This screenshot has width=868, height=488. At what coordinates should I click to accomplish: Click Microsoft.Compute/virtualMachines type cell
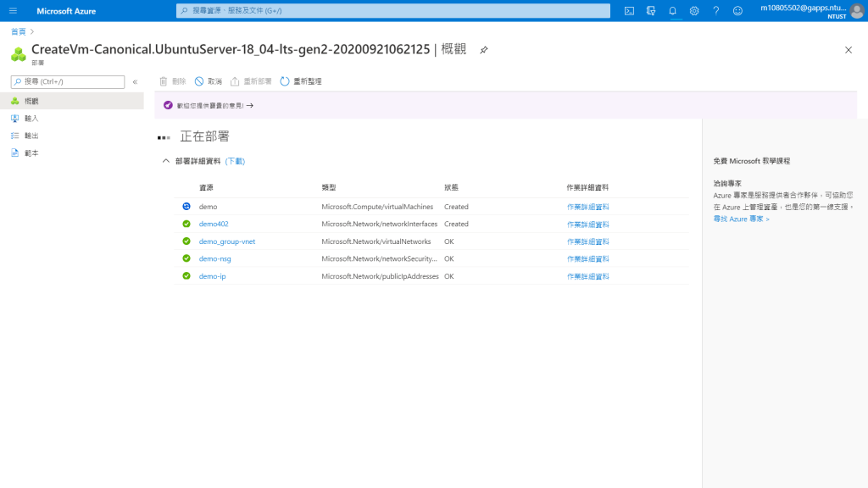pos(377,207)
